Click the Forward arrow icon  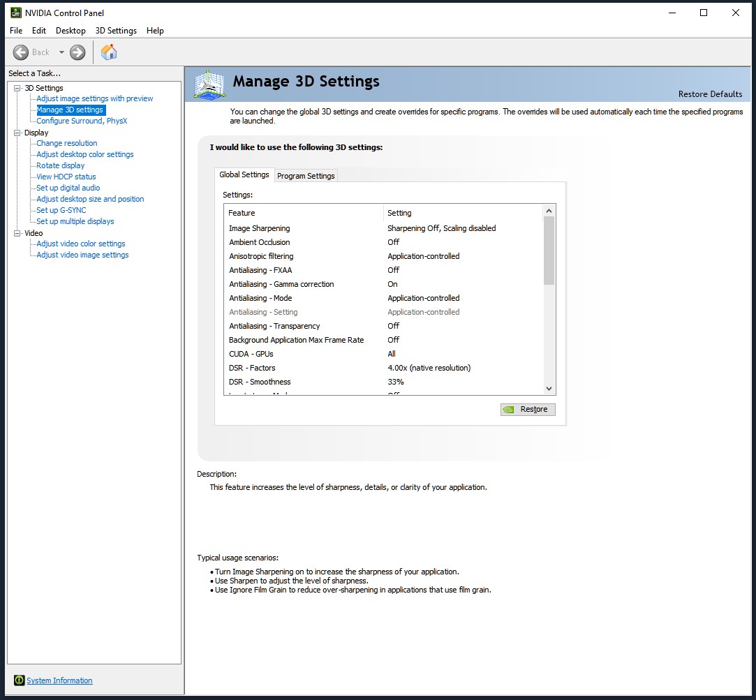pyautogui.click(x=77, y=52)
